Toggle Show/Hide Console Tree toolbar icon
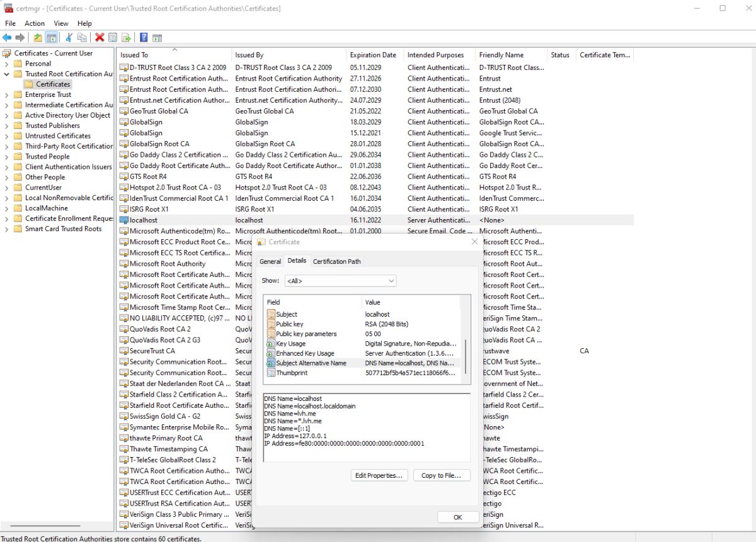The image size is (756, 542). (x=51, y=38)
